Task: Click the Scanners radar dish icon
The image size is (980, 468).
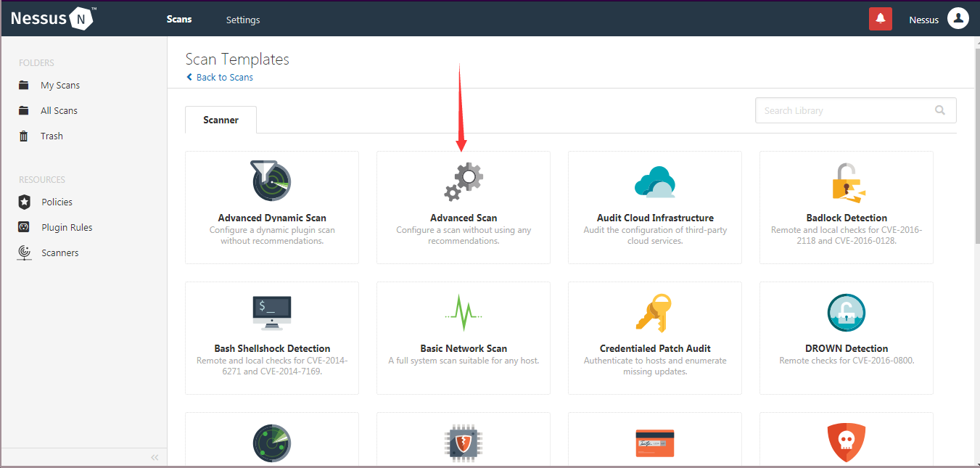Action: click(24, 253)
